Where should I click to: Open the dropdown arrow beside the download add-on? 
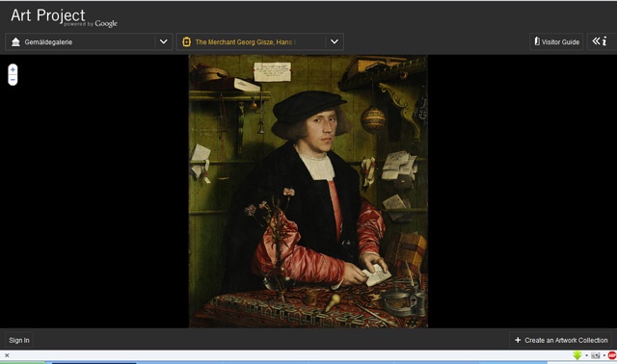[586, 355]
